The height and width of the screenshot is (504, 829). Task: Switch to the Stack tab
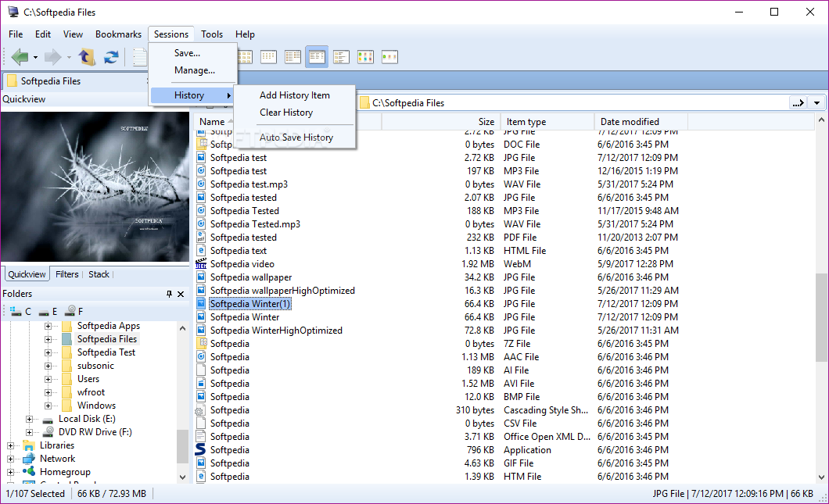(99, 274)
